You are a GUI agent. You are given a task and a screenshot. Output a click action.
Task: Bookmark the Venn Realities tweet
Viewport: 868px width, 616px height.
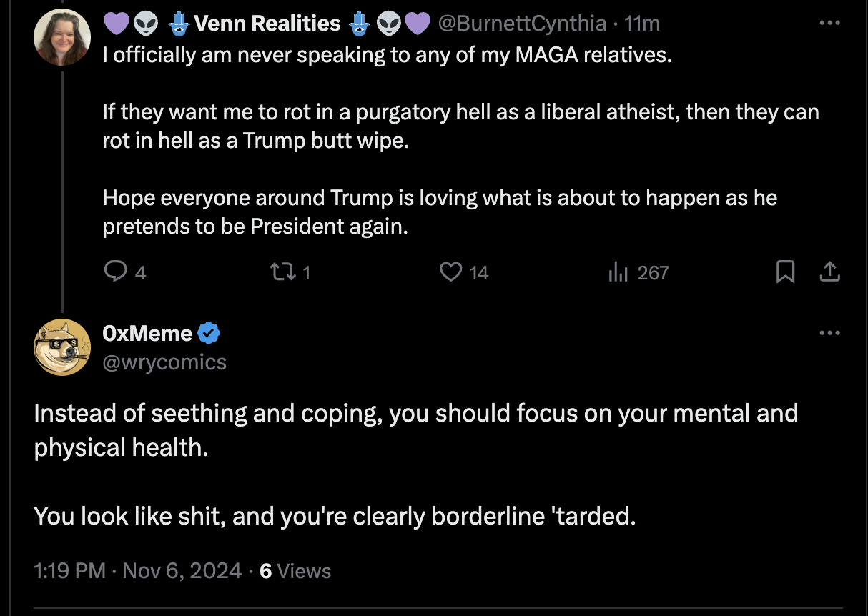click(x=785, y=272)
